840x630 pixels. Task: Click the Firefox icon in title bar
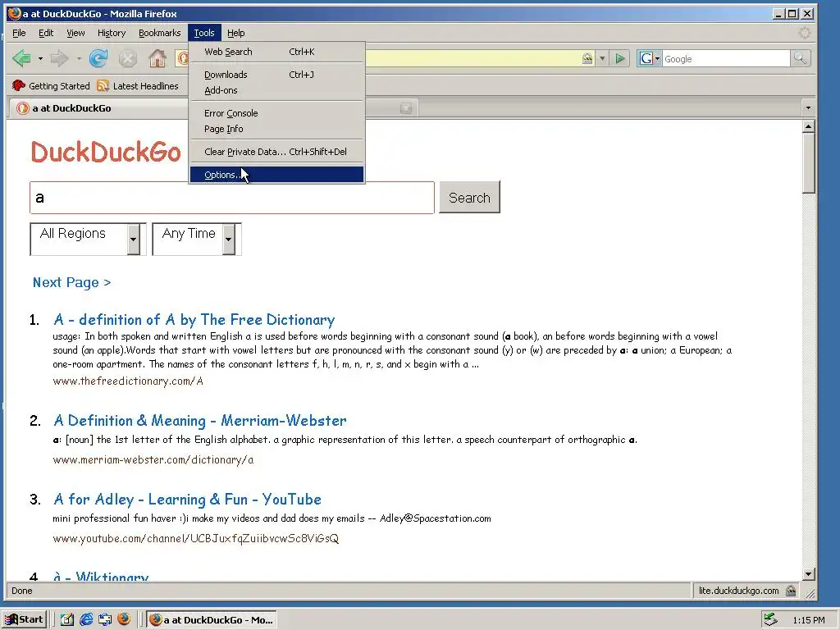tap(15, 13)
